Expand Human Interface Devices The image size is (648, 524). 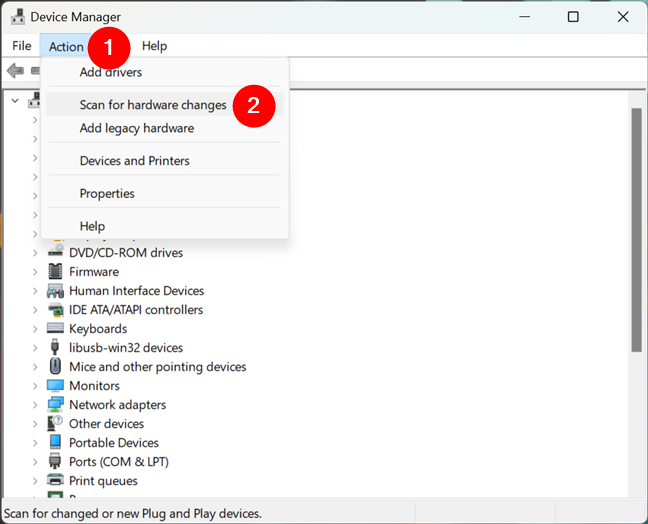tap(35, 291)
